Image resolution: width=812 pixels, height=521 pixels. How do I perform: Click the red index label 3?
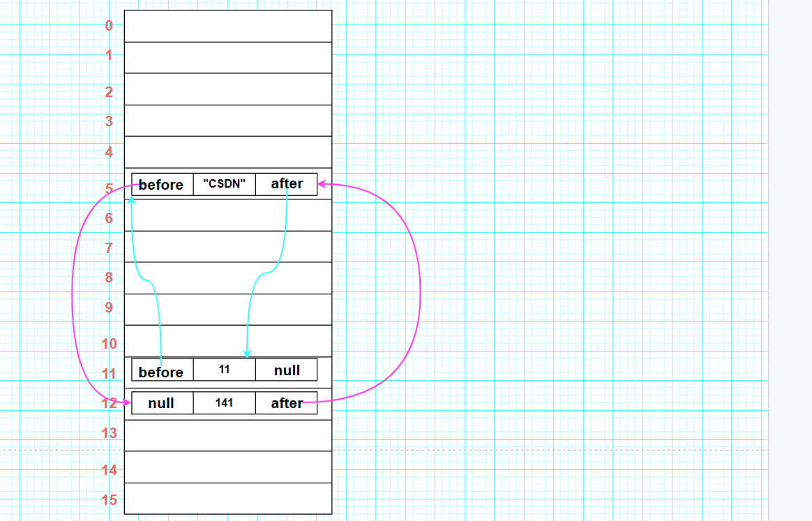coord(109,121)
